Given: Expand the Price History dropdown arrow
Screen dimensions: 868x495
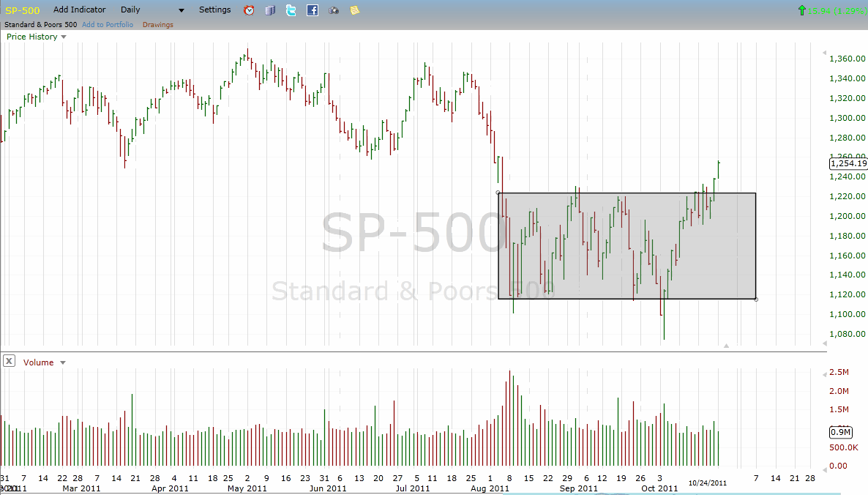Looking at the screenshot, I should pyautogui.click(x=64, y=37).
